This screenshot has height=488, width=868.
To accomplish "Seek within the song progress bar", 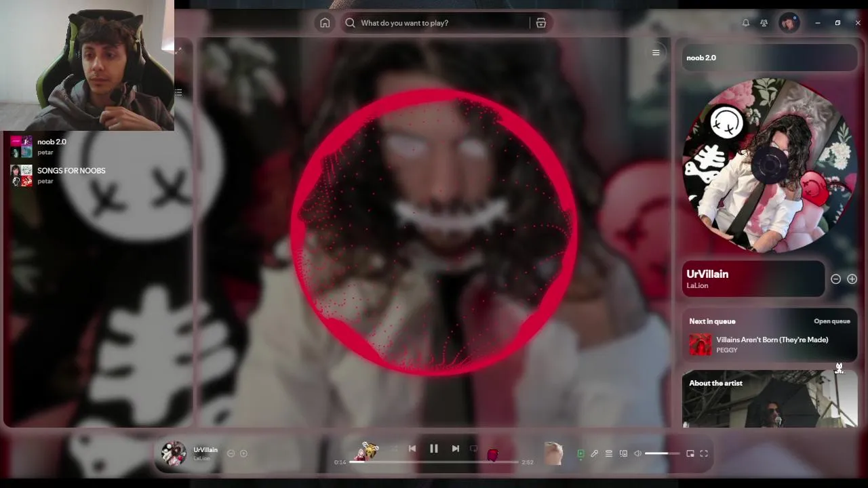I will [x=434, y=462].
